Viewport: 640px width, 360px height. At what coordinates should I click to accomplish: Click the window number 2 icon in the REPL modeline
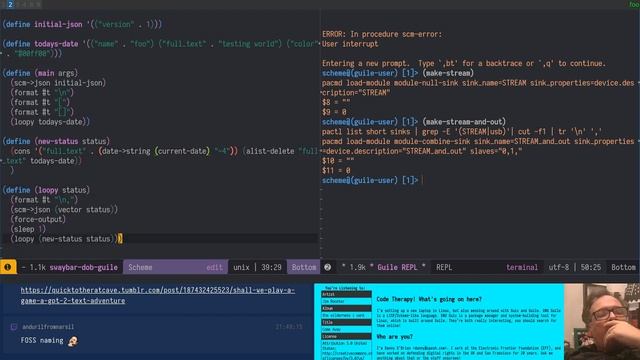pyautogui.click(x=328, y=267)
